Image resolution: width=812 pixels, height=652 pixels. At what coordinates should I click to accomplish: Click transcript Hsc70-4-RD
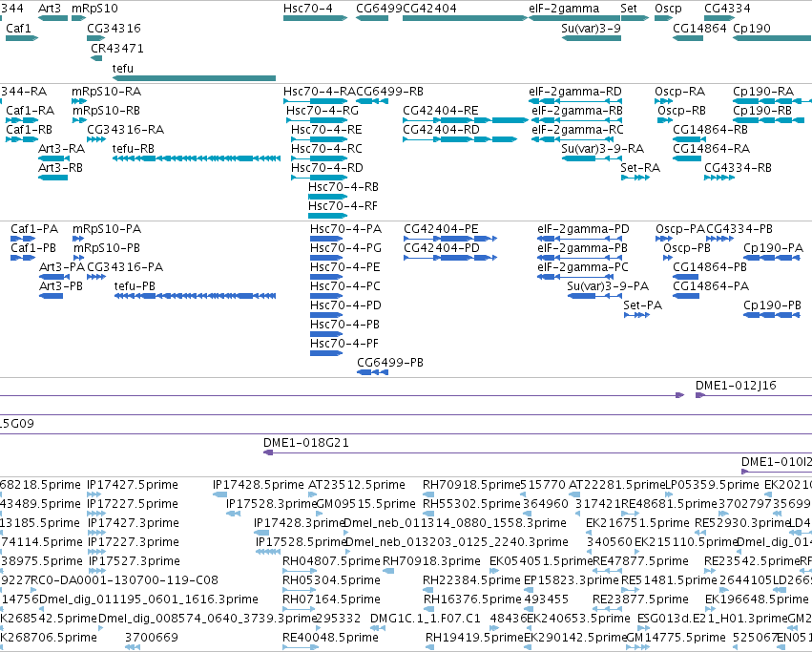pos(319,178)
